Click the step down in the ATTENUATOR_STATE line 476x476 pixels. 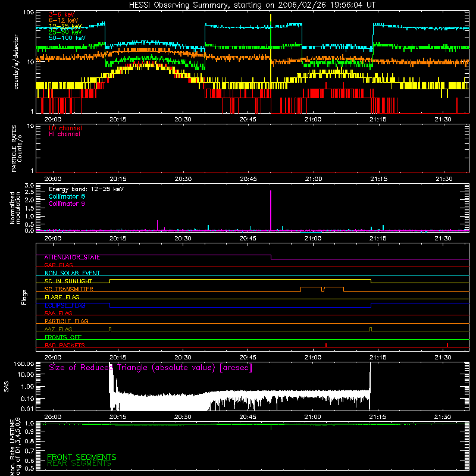[271, 257]
